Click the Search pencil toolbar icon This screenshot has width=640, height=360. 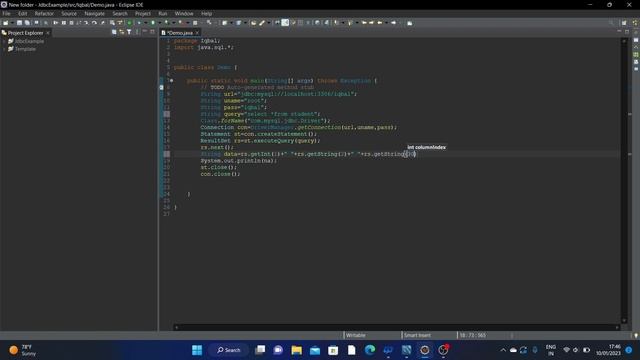[262, 23]
